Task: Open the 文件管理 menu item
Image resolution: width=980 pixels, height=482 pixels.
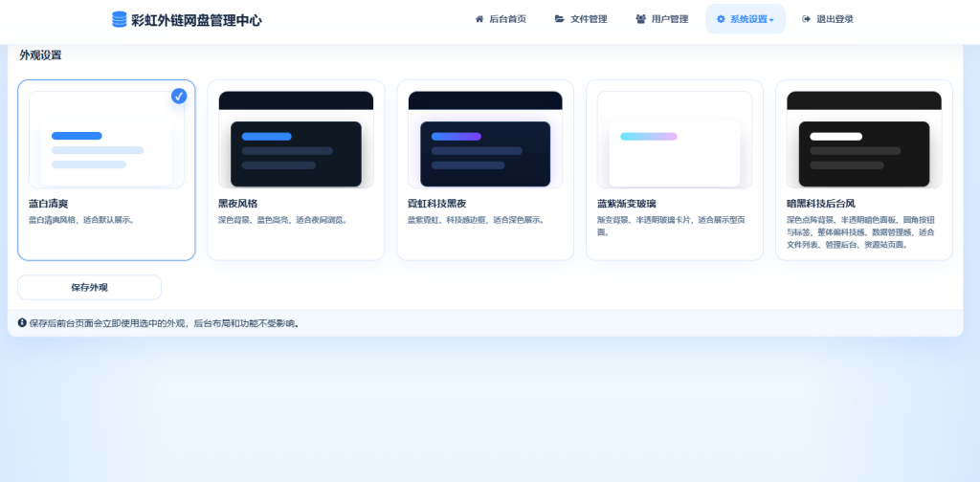Action: 581,19
